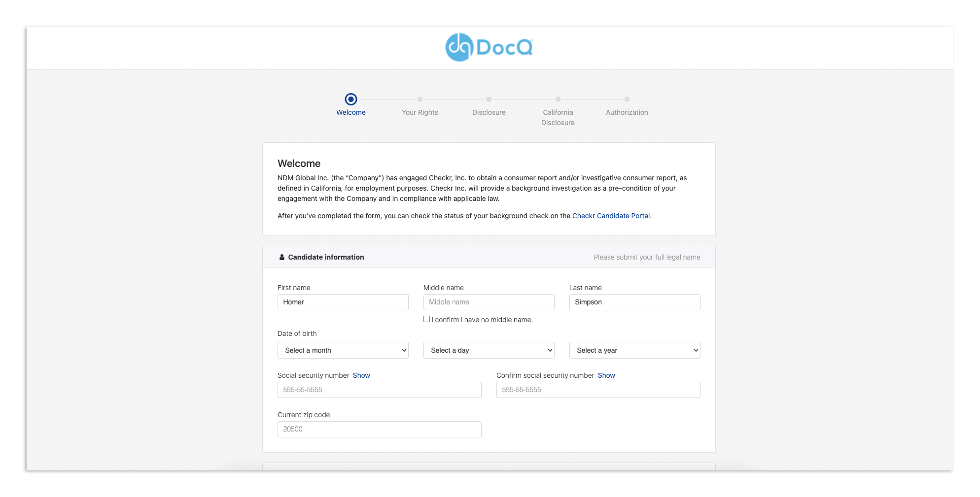Click the First name label
This screenshot has height=497, width=980.
(294, 288)
